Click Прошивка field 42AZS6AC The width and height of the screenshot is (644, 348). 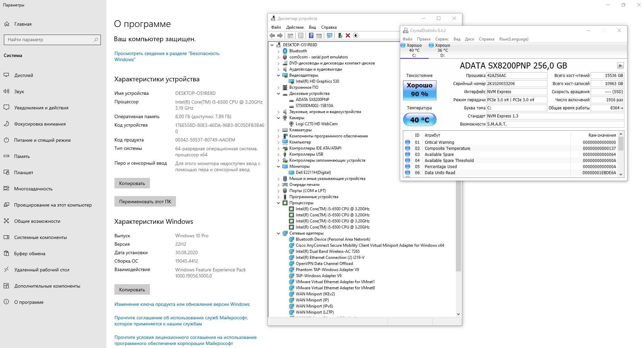click(516, 76)
